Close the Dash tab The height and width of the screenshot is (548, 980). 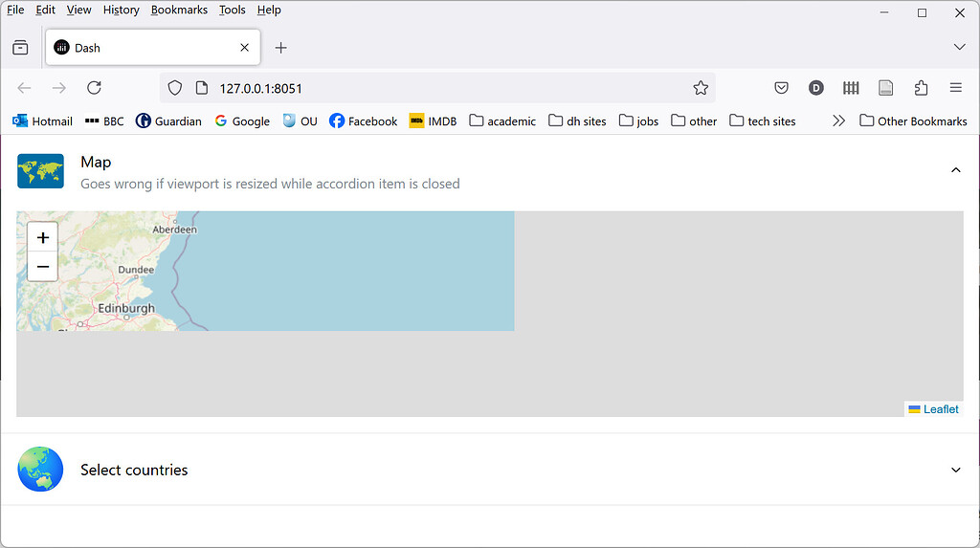point(244,48)
